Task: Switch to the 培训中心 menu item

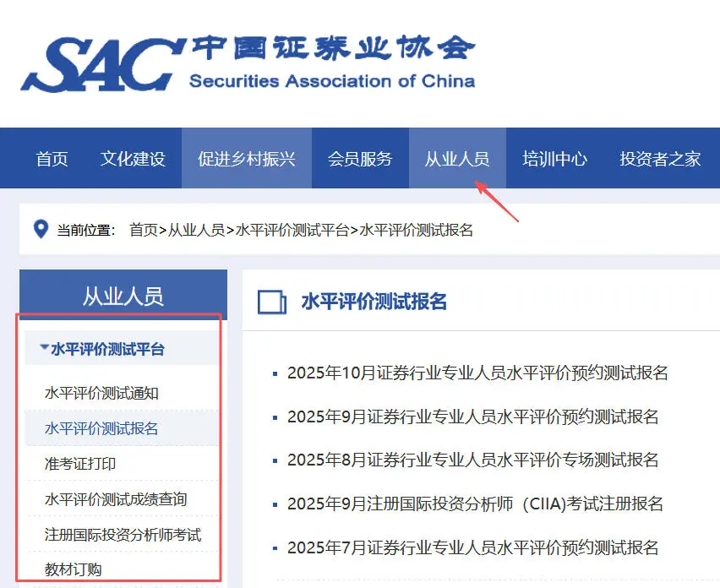Action: coord(554,158)
